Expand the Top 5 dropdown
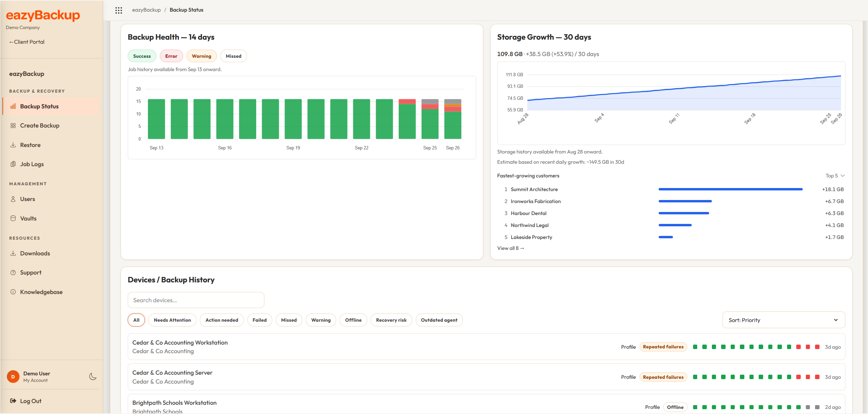This screenshot has height=414, width=868. (x=835, y=176)
